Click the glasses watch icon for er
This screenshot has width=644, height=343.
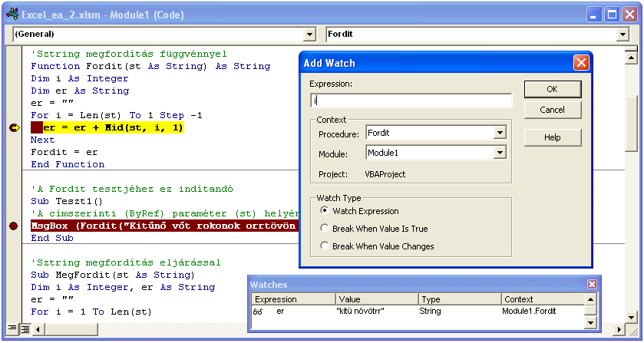tap(258, 312)
